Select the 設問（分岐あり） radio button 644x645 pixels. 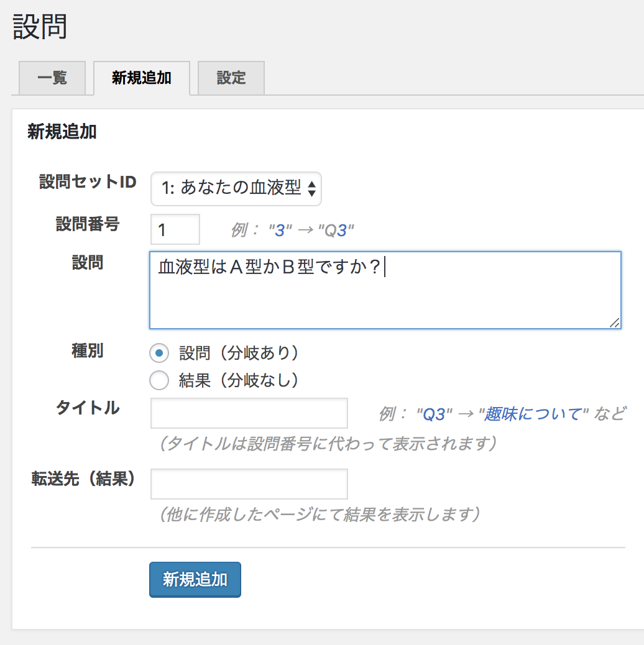[160, 354]
